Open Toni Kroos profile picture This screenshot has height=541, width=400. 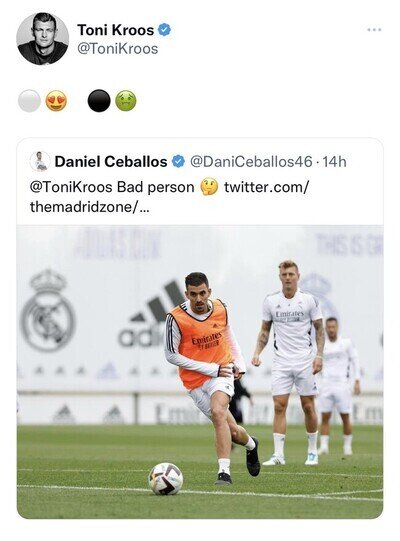tap(42, 39)
